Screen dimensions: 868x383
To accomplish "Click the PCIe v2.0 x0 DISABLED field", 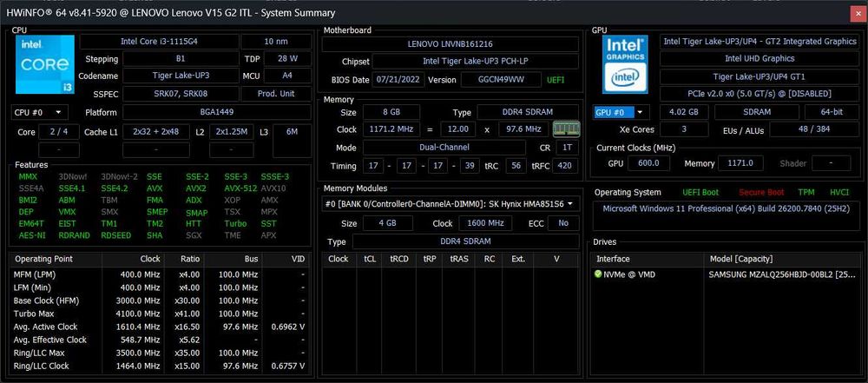I will (x=759, y=94).
